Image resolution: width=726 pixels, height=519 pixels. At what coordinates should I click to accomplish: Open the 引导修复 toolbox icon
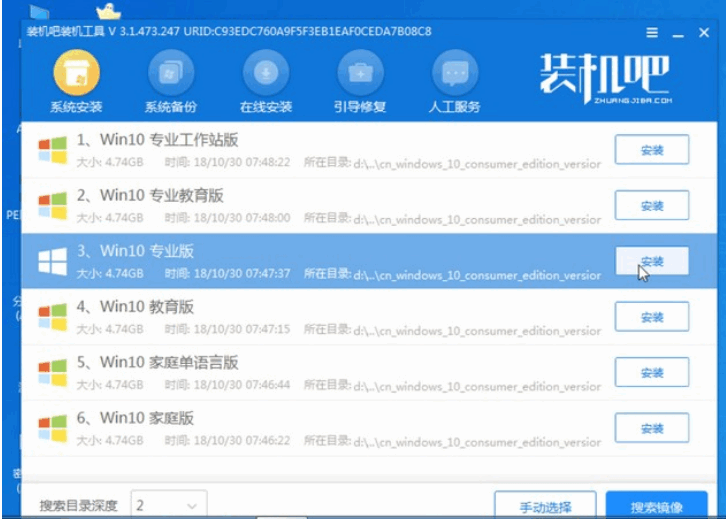tap(360, 72)
